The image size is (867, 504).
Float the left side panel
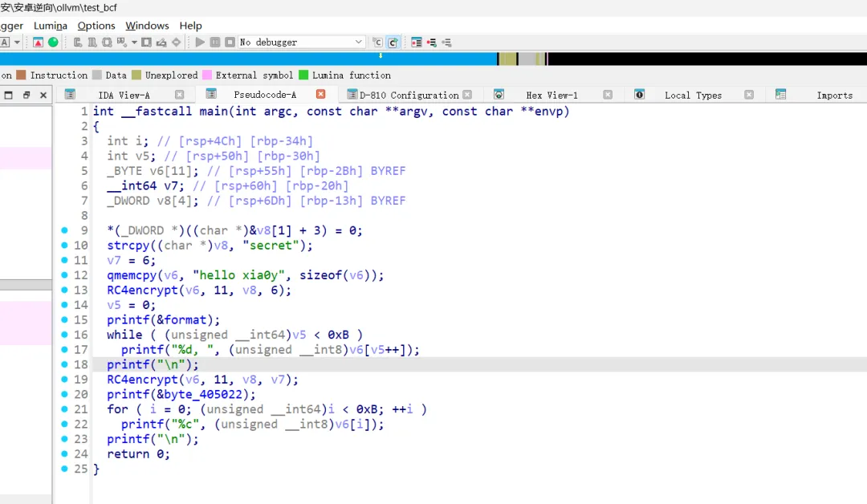pos(26,95)
